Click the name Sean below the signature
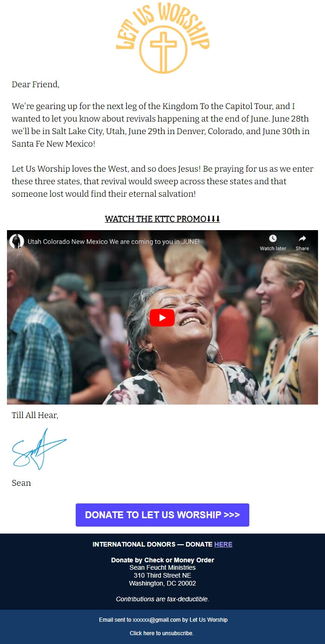325x644 pixels. 21,483
